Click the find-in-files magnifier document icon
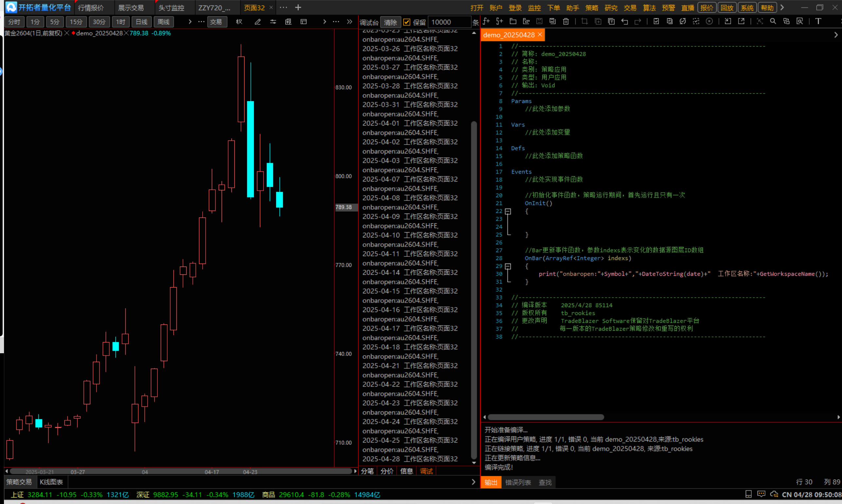The image size is (842, 504). click(x=800, y=21)
